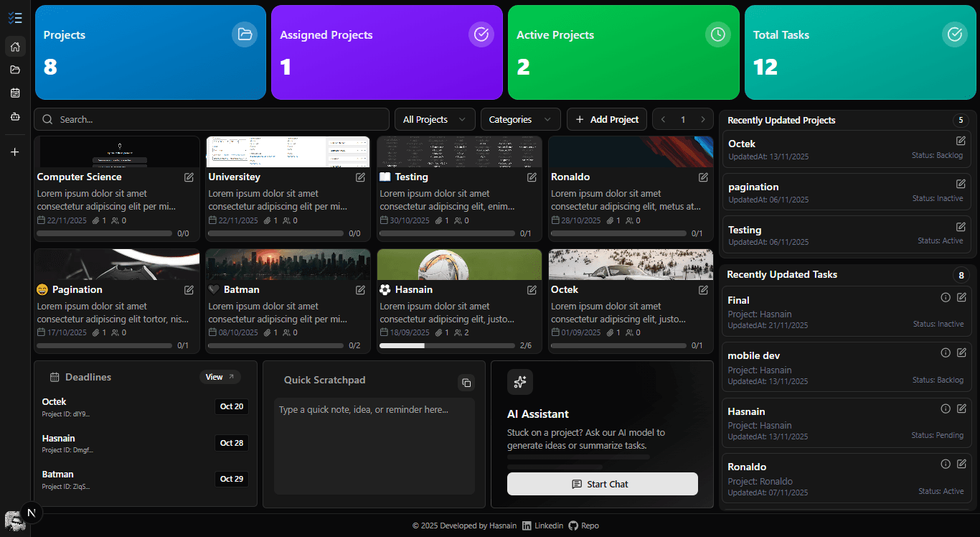Select the Home icon in the sidebar

[x=15, y=46]
